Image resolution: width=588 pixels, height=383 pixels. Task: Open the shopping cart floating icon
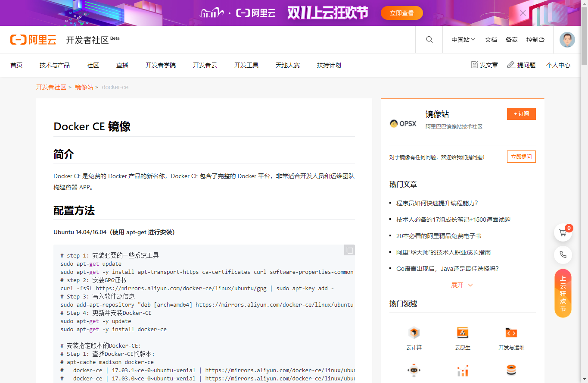[563, 232]
